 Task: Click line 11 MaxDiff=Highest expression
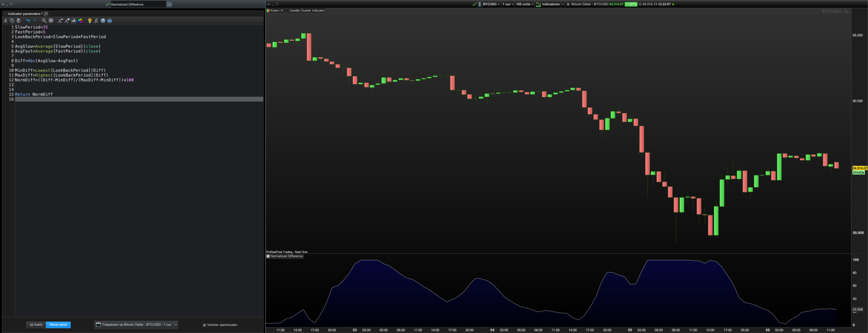(61, 75)
